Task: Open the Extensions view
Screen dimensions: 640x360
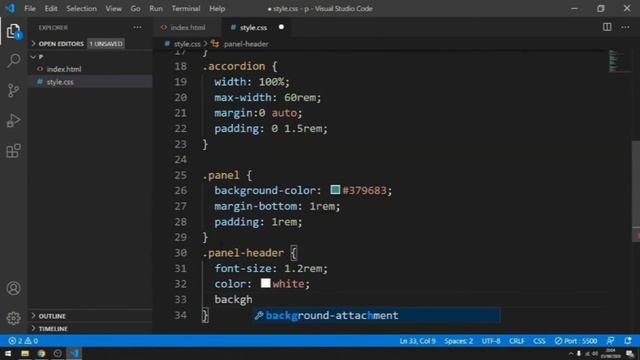Action: 13,151
